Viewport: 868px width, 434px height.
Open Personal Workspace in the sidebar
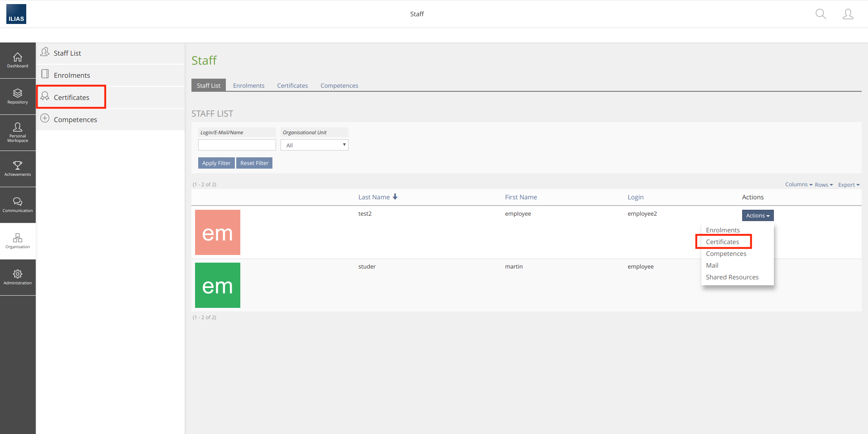(x=18, y=133)
